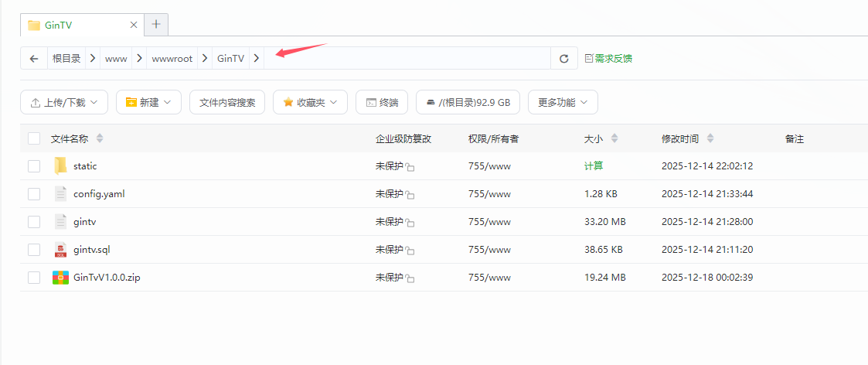Click lock icon in static row

410,167
